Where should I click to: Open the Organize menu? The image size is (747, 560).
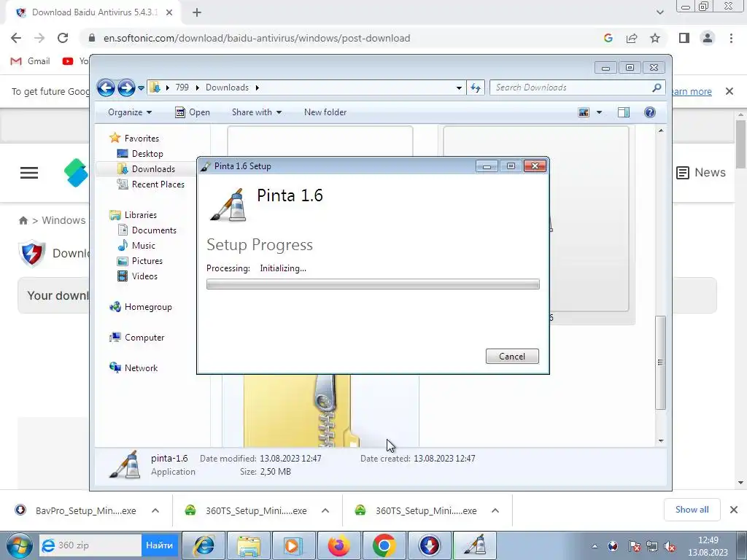[x=130, y=112]
